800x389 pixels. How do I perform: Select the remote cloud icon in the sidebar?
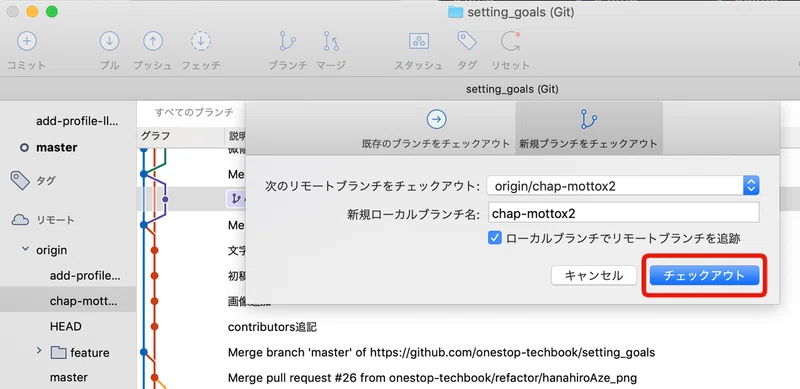point(20,220)
